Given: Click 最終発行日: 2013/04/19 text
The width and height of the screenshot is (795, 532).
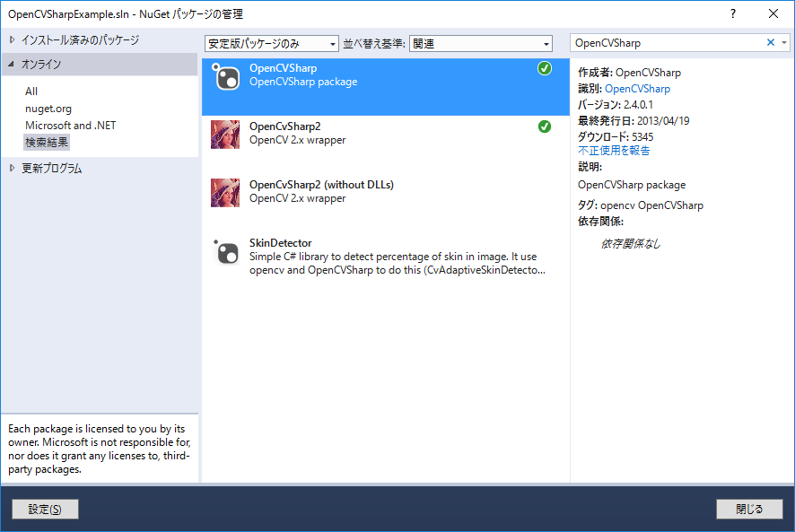Looking at the screenshot, I should [633, 121].
